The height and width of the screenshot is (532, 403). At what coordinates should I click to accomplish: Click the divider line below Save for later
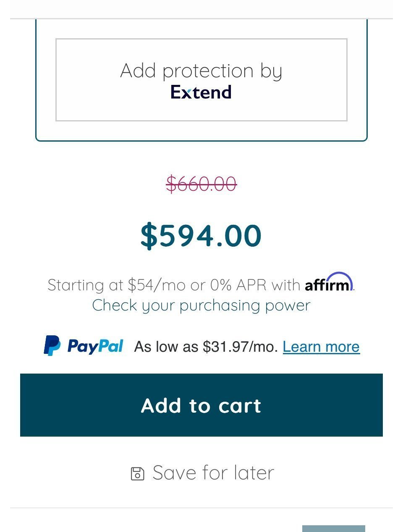pyautogui.click(x=201, y=508)
